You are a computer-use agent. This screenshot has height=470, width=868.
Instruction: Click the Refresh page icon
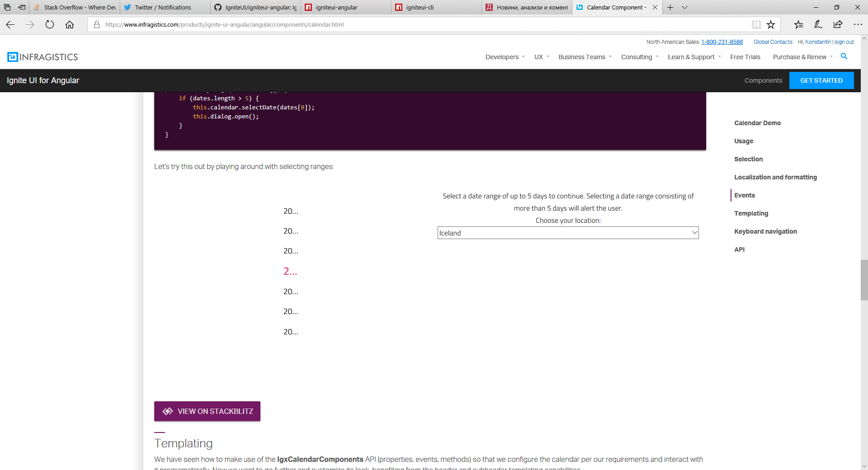(x=50, y=25)
